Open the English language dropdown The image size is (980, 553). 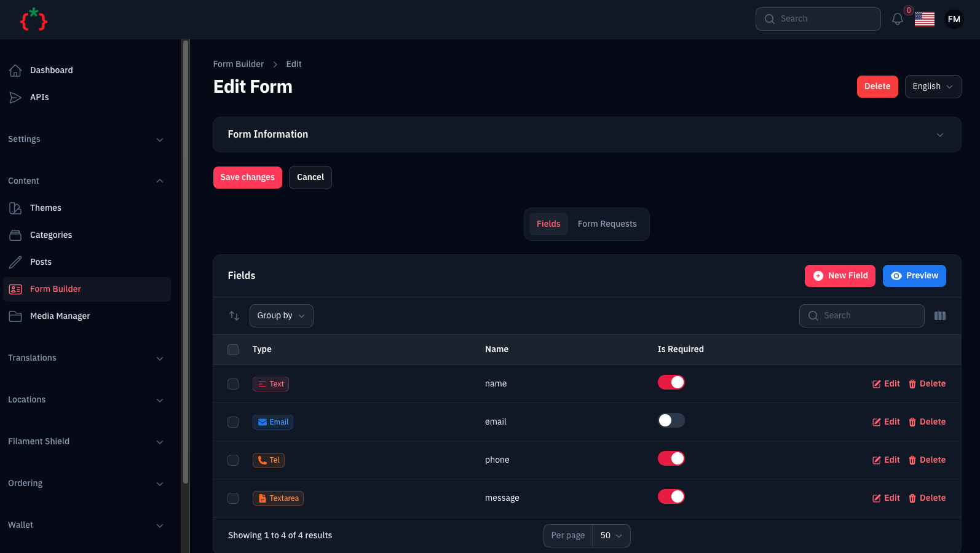pyautogui.click(x=933, y=87)
